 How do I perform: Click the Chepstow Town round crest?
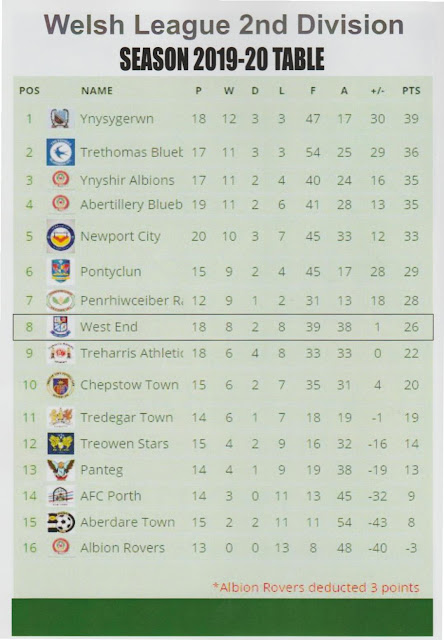point(60,384)
